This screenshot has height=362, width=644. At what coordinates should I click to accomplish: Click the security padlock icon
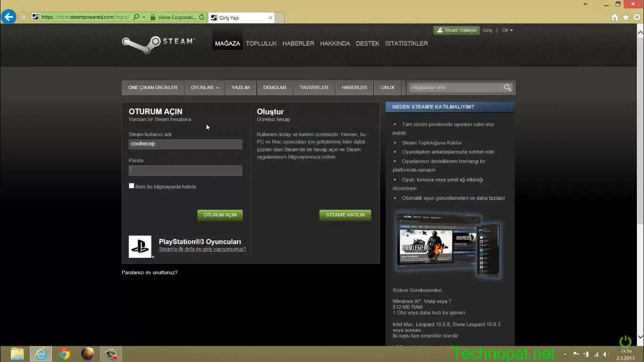[x=153, y=17]
